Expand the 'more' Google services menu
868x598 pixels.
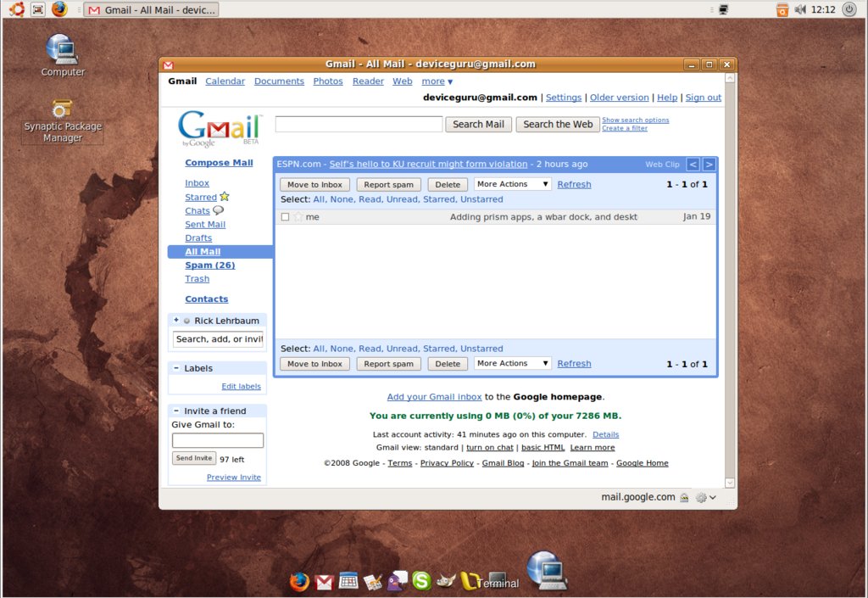(437, 81)
